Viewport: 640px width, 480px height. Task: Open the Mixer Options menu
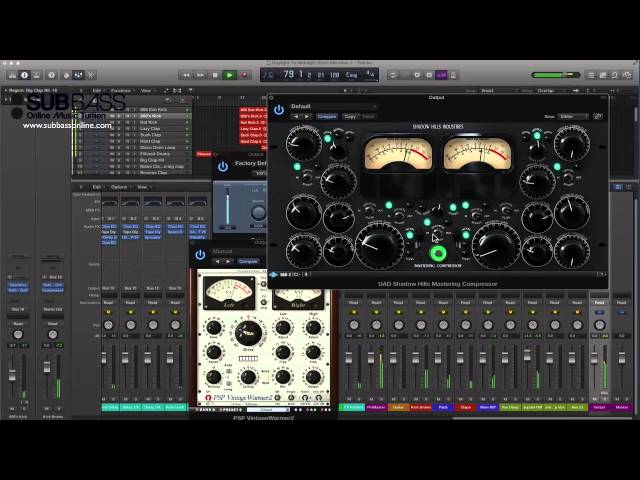pyautogui.click(x=119, y=187)
